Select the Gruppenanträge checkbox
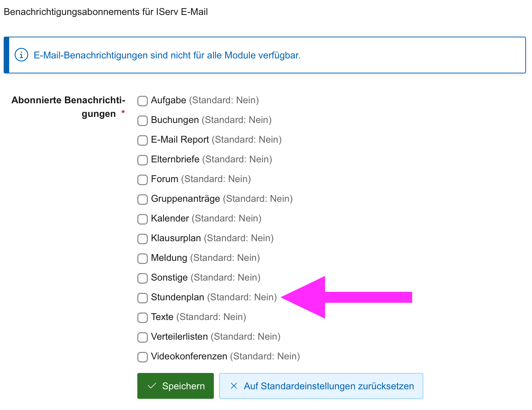The width and height of the screenshot is (532, 410). 142,199
